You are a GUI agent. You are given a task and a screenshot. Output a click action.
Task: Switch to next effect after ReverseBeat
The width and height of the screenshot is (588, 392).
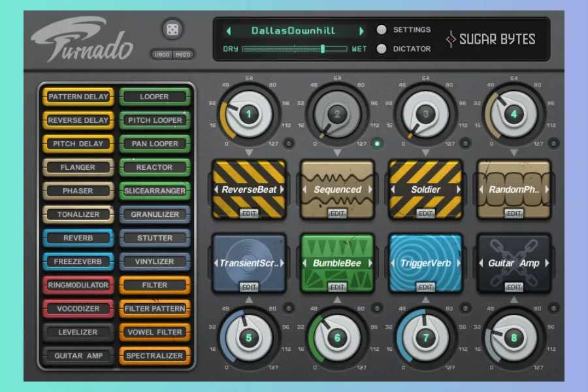[281, 189]
